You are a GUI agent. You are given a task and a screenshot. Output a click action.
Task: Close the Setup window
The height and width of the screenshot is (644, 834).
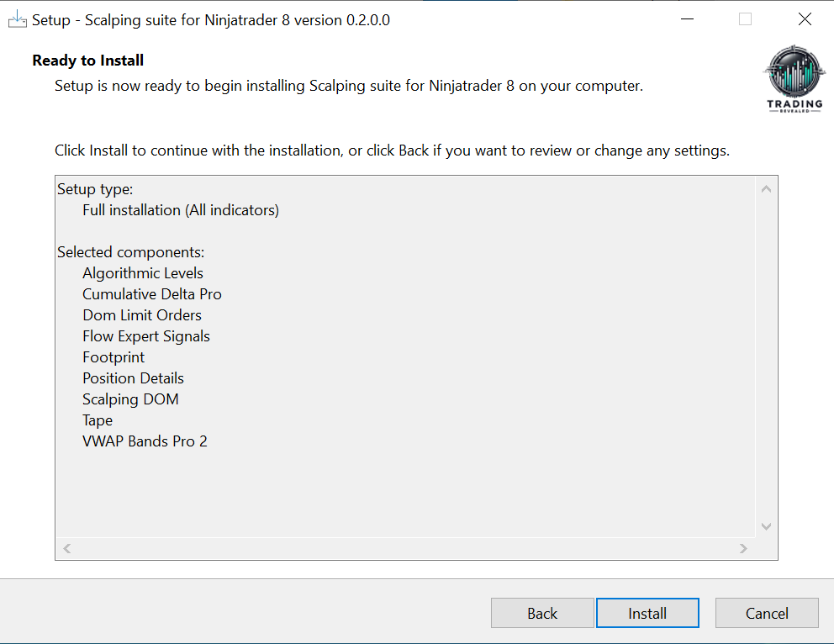click(805, 19)
